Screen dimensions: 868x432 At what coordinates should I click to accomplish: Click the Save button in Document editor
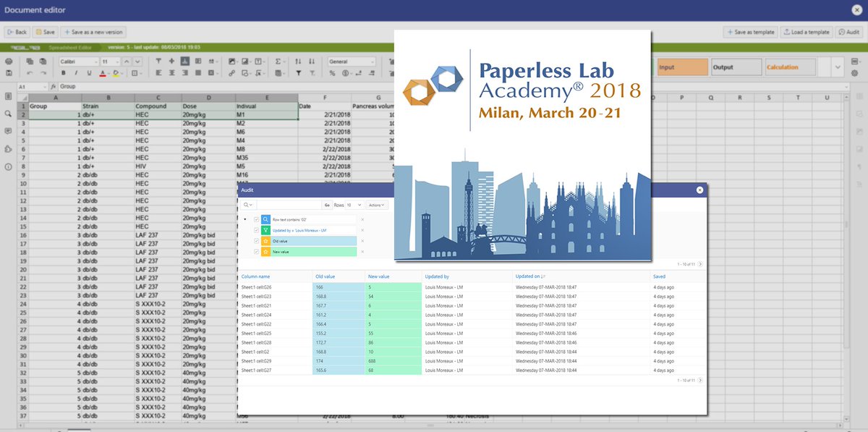point(45,32)
